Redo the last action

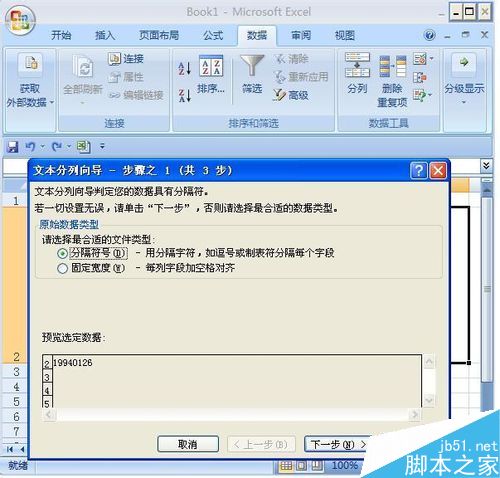pyautogui.click(x=57, y=146)
